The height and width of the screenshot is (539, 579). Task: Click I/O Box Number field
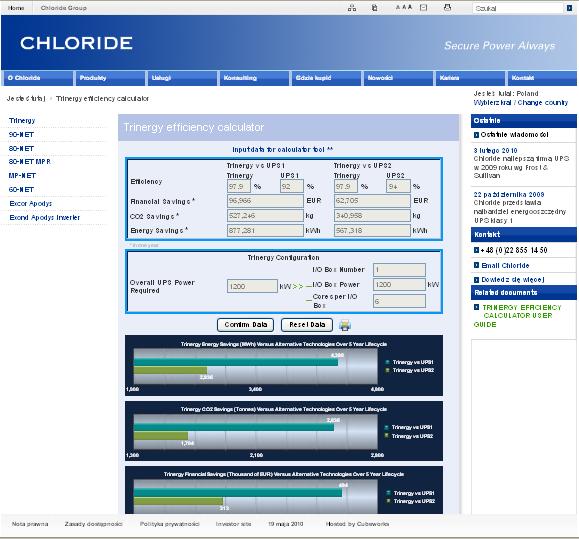coord(399,270)
